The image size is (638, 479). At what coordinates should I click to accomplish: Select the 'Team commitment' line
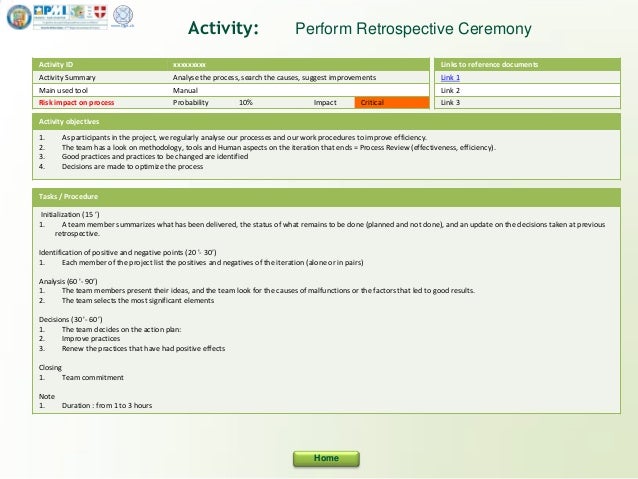tap(93, 378)
